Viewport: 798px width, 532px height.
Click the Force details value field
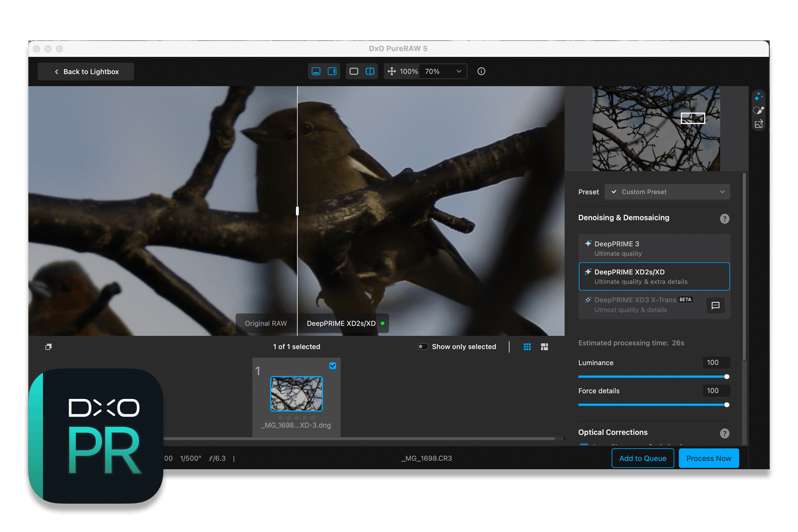pyautogui.click(x=716, y=391)
